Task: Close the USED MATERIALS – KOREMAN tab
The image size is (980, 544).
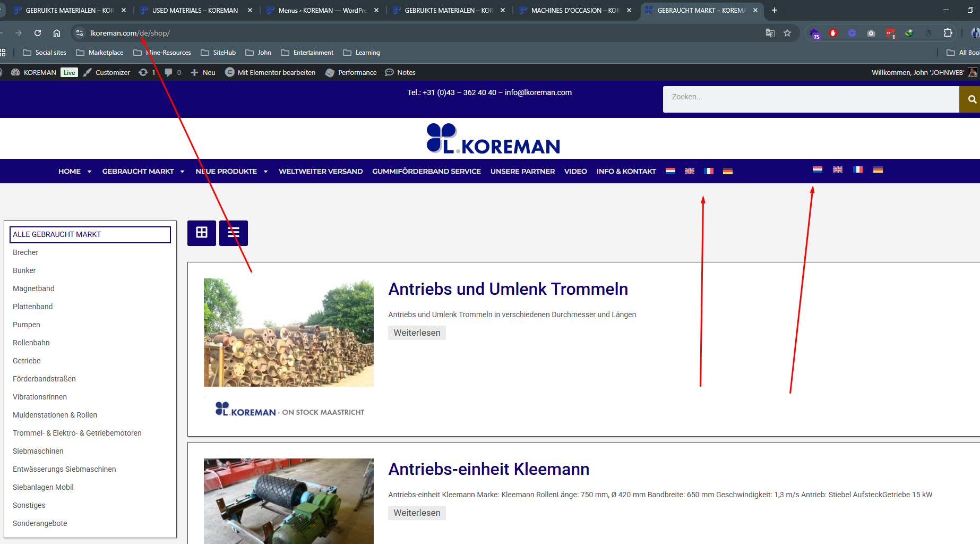Action: point(250,10)
